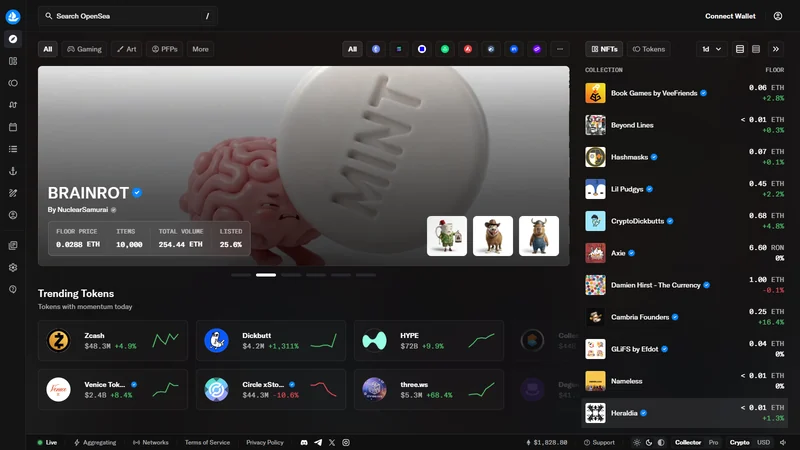This screenshot has height=450, width=800.
Task: Select the All category tab
Action: [47, 49]
